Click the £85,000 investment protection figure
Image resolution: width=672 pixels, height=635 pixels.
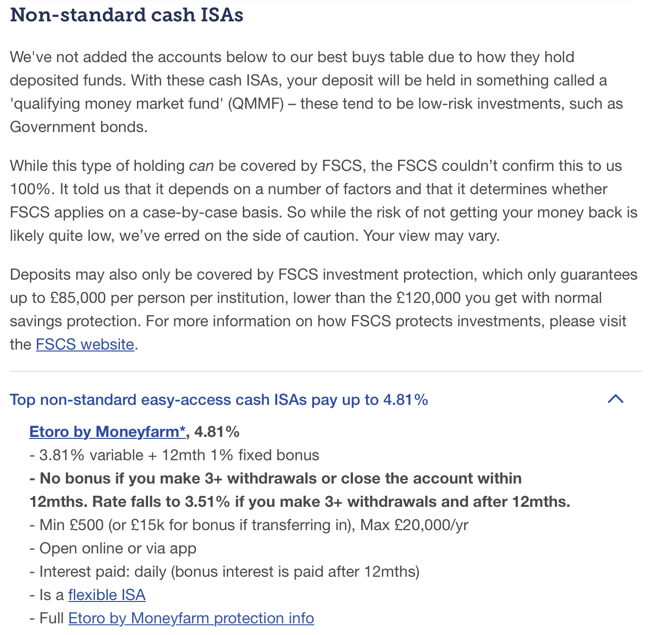[78, 298]
